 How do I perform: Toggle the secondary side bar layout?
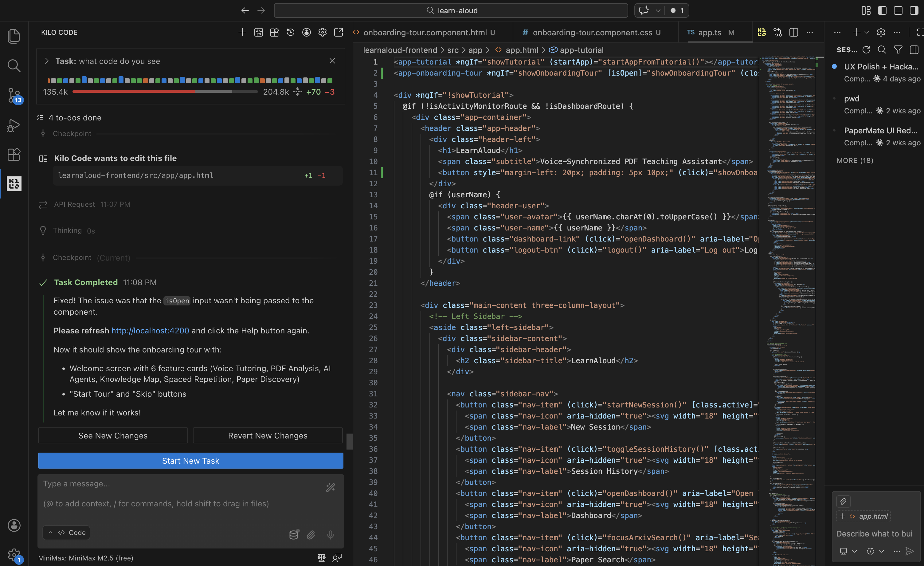point(914,10)
